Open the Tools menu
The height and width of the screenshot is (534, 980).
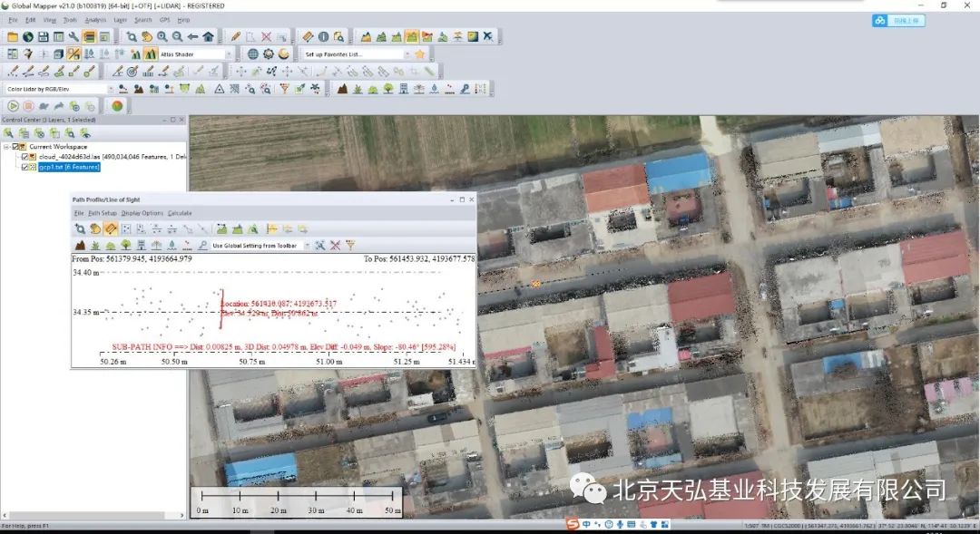click(x=70, y=20)
